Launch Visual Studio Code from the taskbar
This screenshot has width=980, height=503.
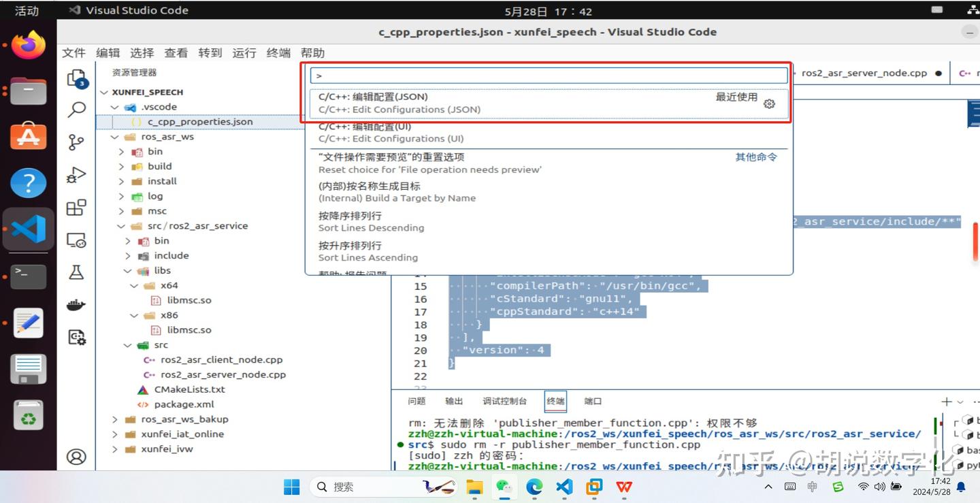pos(564,487)
